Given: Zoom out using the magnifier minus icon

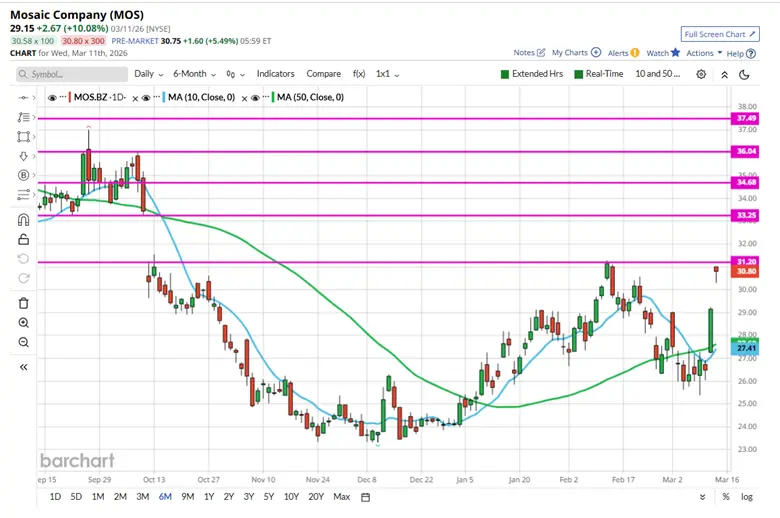Looking at the screenshot, I should point(23,343).
